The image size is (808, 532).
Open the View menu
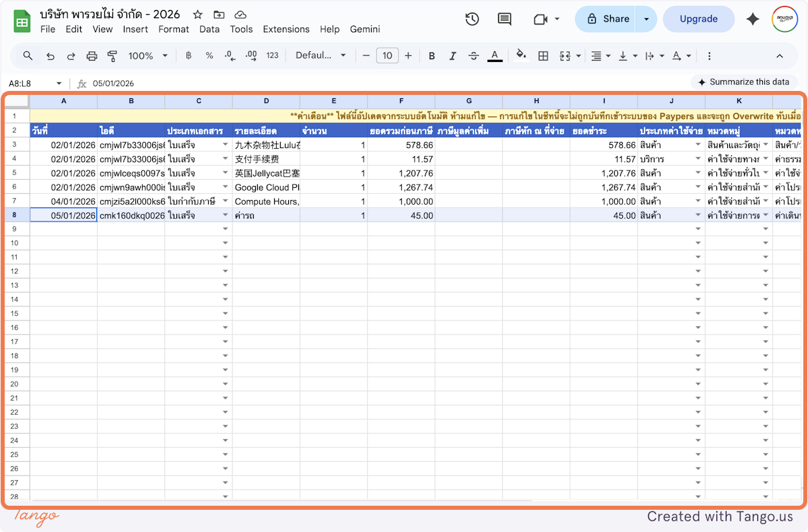click(x=102, y=29)
